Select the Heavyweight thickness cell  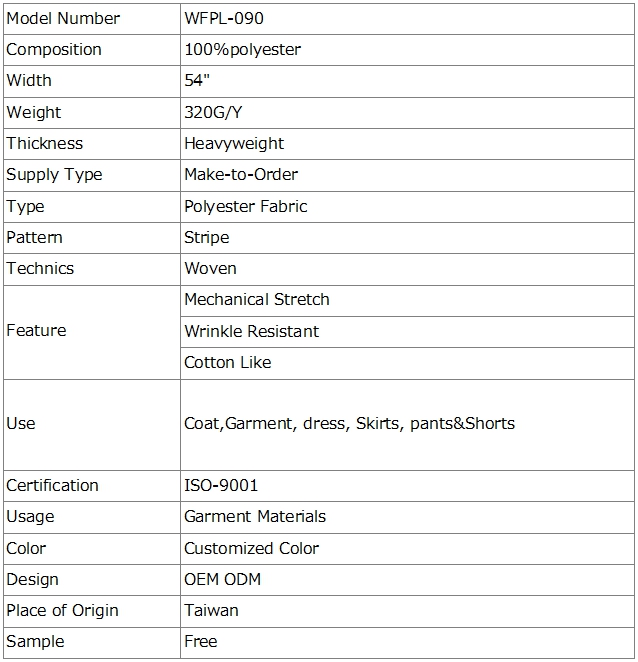234,143
